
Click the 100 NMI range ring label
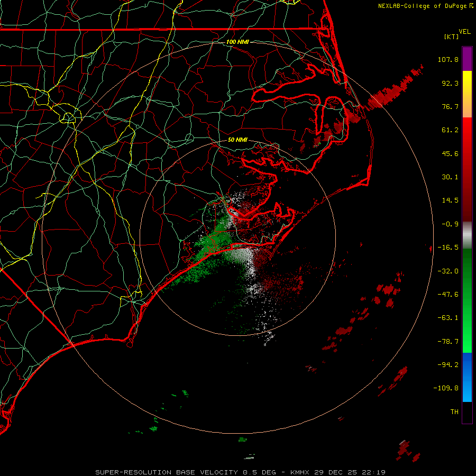tap(237, 42)
